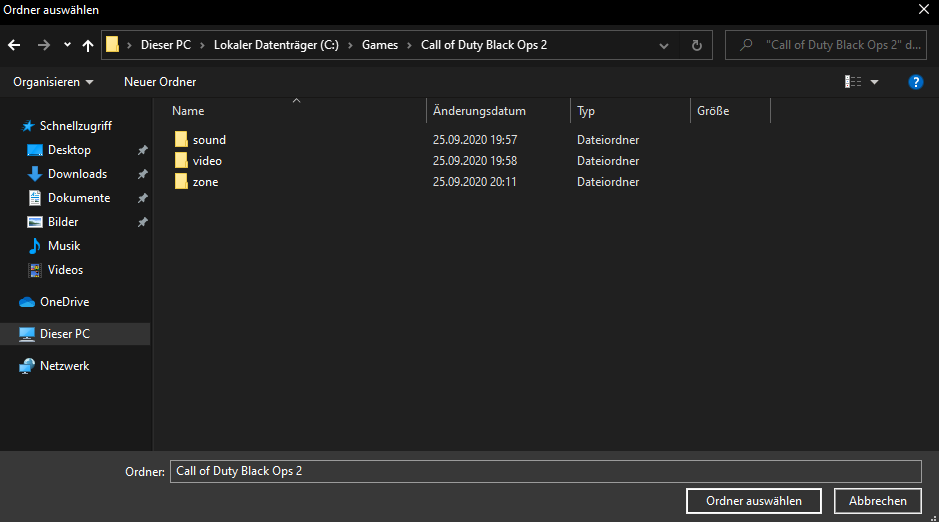This screenshot has width=939, height=522.
Task: Click the search magnifier icon
Action: (746, 45)
